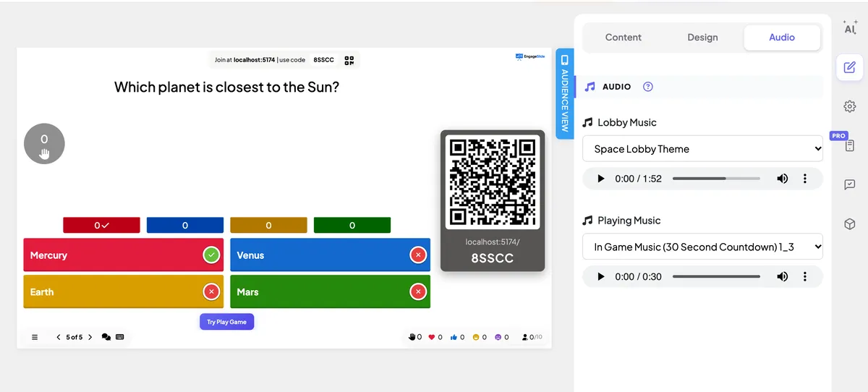Screen dimensions: 868x392
Task: Select the Mercury answer option
Action: coord(124,255)
